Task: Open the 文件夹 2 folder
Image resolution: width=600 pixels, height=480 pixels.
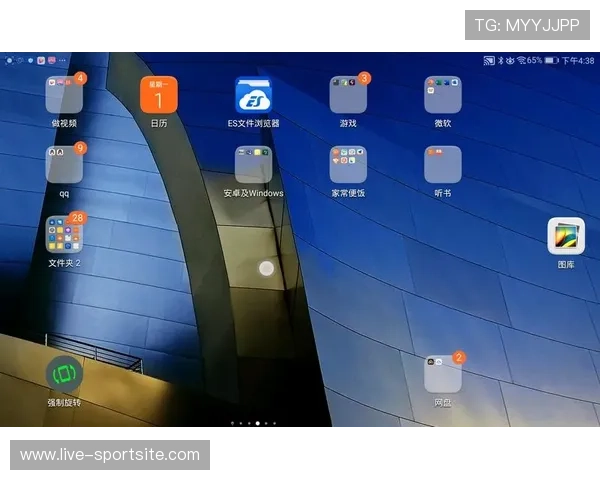Action: [x=64, y=235]
